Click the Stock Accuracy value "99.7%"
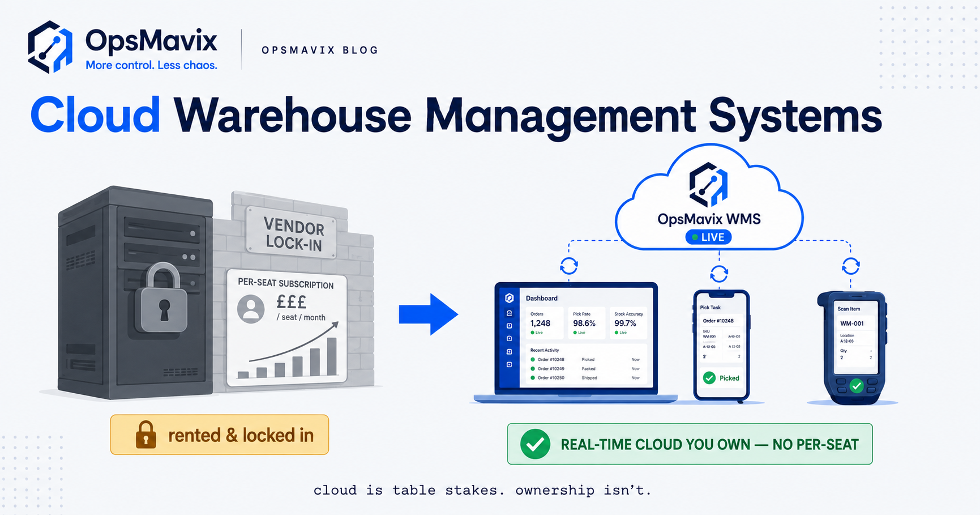The image size is (980, 515). [626, 323]
